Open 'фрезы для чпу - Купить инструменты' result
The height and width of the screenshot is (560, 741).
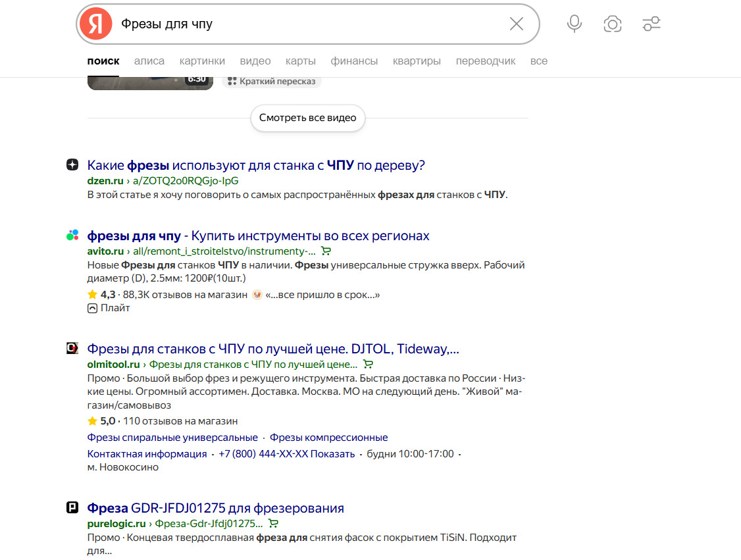(x=258, y=236)
